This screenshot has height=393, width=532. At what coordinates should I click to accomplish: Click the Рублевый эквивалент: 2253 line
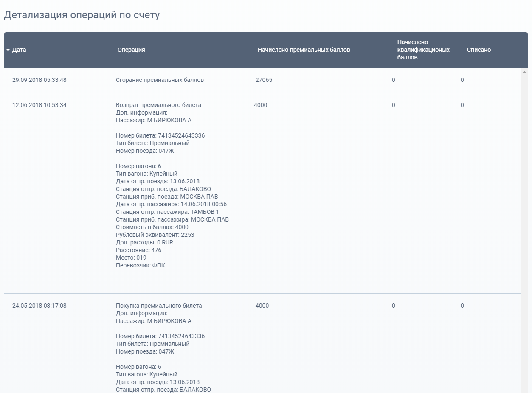point(155,235)
